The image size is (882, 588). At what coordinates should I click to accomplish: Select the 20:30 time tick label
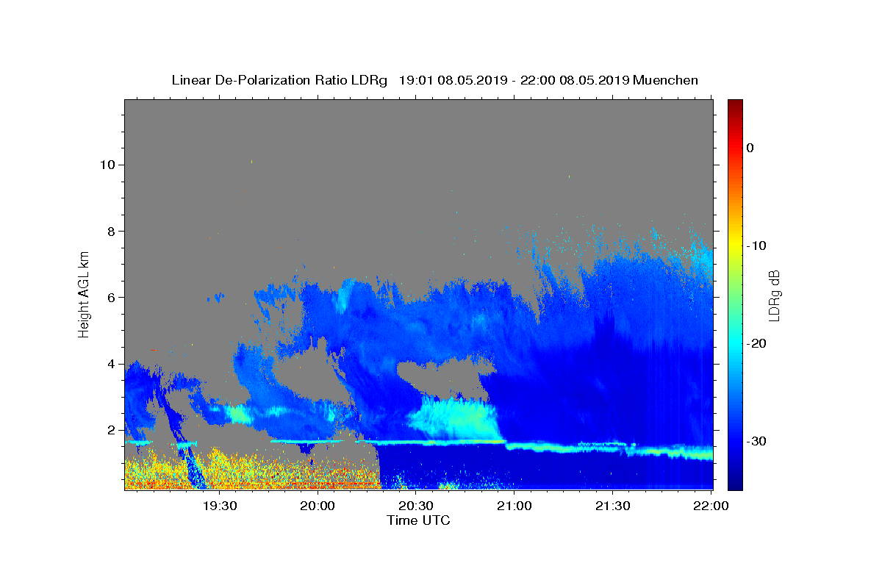(x=416, y=506)
